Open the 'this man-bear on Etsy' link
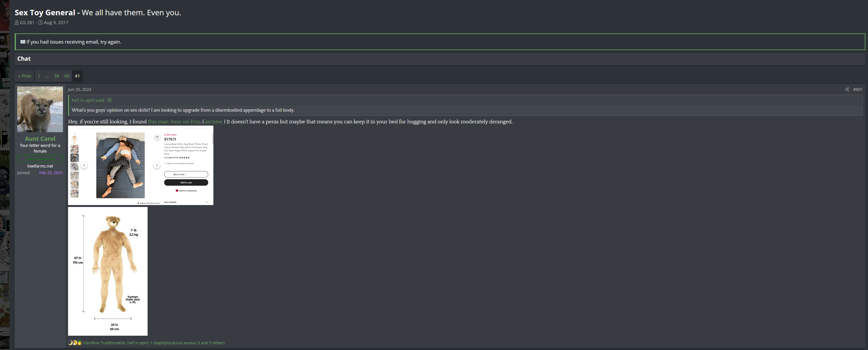The width and height of the screenshot is (868, 350). [x=174, y=122]
